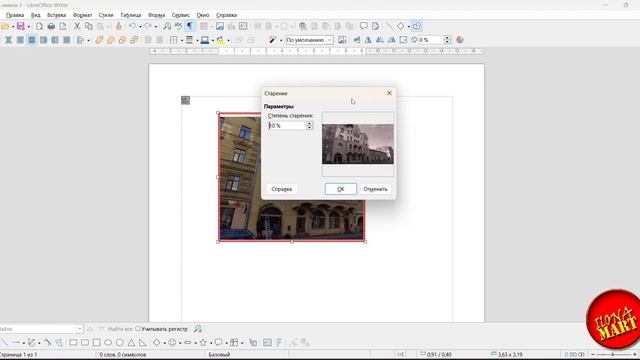Select the Star shape tool
The height and width of the screenshot is (360, 640).
click(203, 342)
